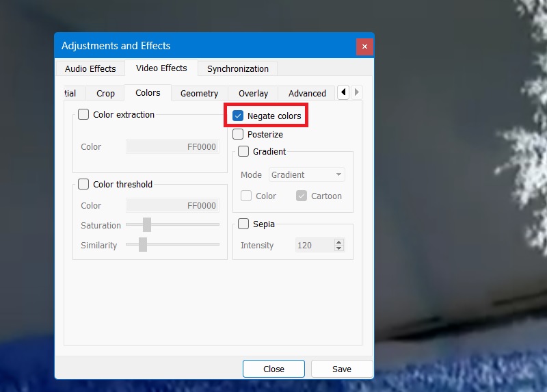Switch to the Audio Effects tab

pyautogui.click(x=90, y=68)
